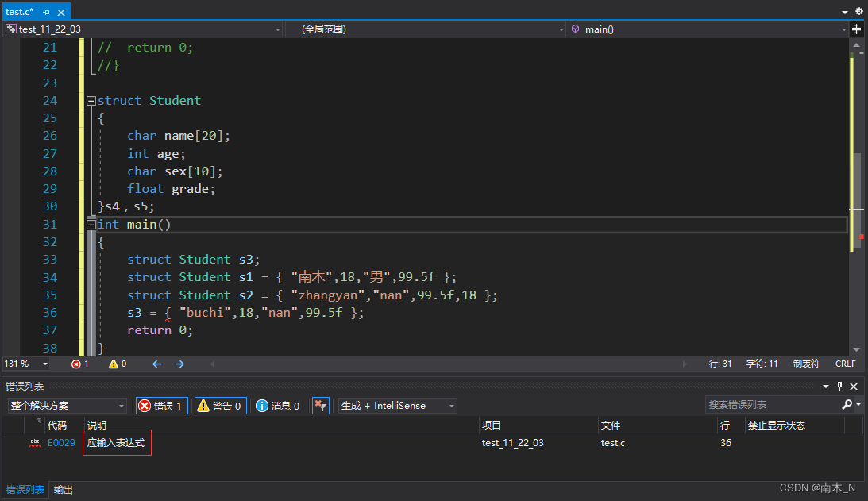868x501 pixels.
Task: Sort by 禁止显示状态 column header
Action: [x=794, y=425]
